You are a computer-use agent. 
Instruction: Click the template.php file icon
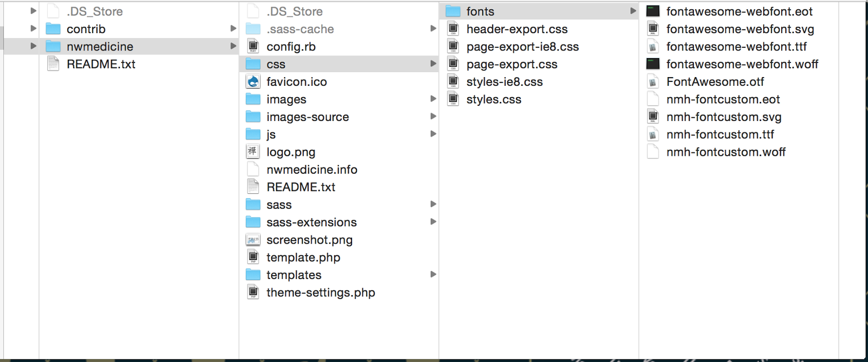253,257
